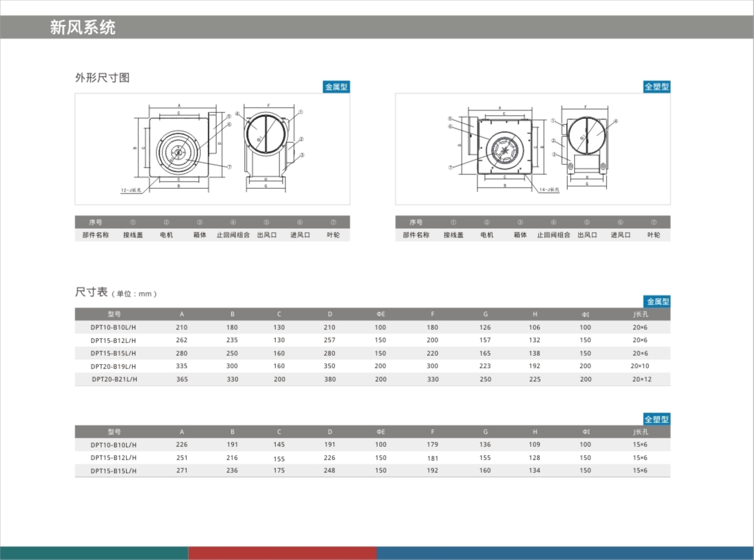The height and width of the screenshot is (560, 754).
Task: Click the metal-type dimension drawing
Action: coord(212,149)
